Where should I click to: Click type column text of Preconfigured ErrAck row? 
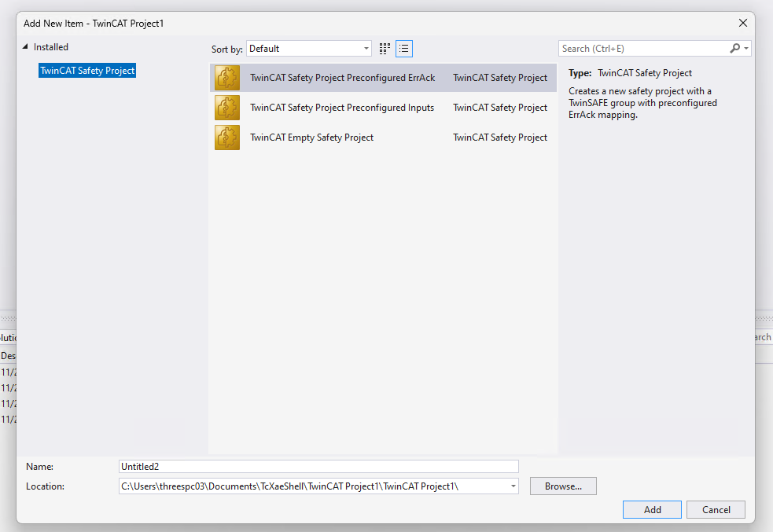pos(500,78)
